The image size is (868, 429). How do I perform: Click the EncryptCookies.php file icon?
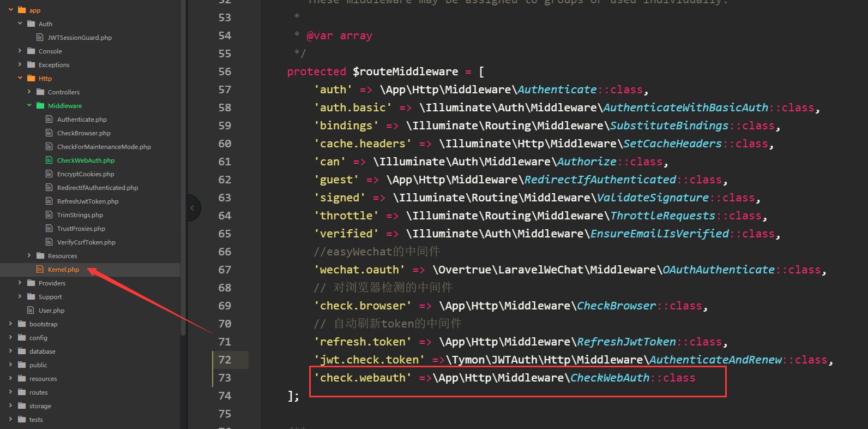coord(49,174)
